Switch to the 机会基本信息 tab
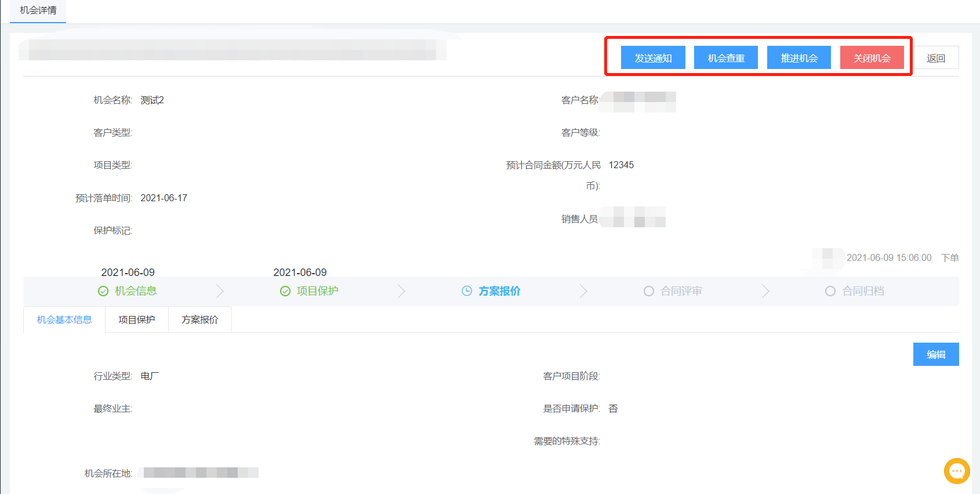Viewport: 980px width, 494px height. pos(64,319)
